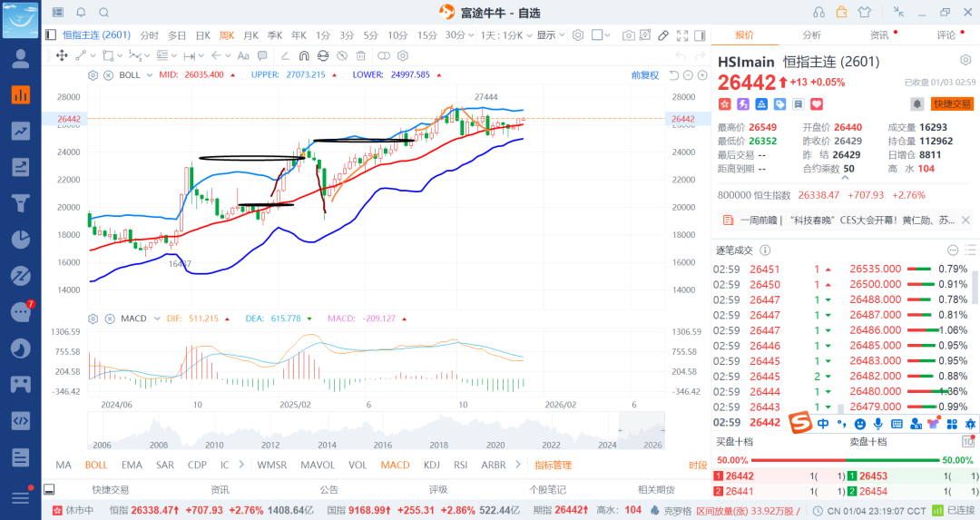The width and height of the screenshot is (980, 520).
Task: Open chart settings gear in timeframe bar
Action: 578,35
